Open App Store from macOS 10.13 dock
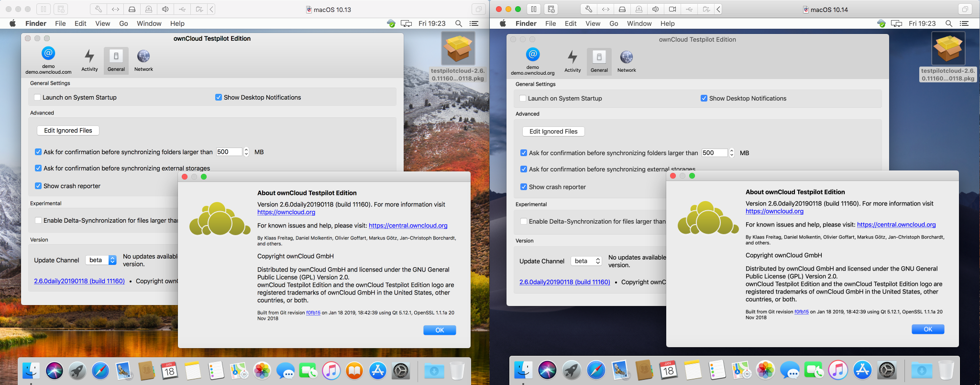The image size is (980, 385). [378, 371]
